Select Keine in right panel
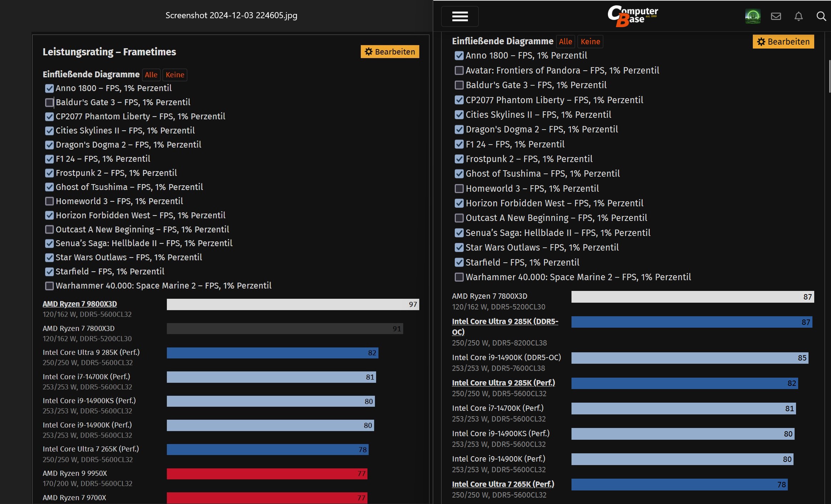This screenshot has height=504, width=831. coord(590,42)
